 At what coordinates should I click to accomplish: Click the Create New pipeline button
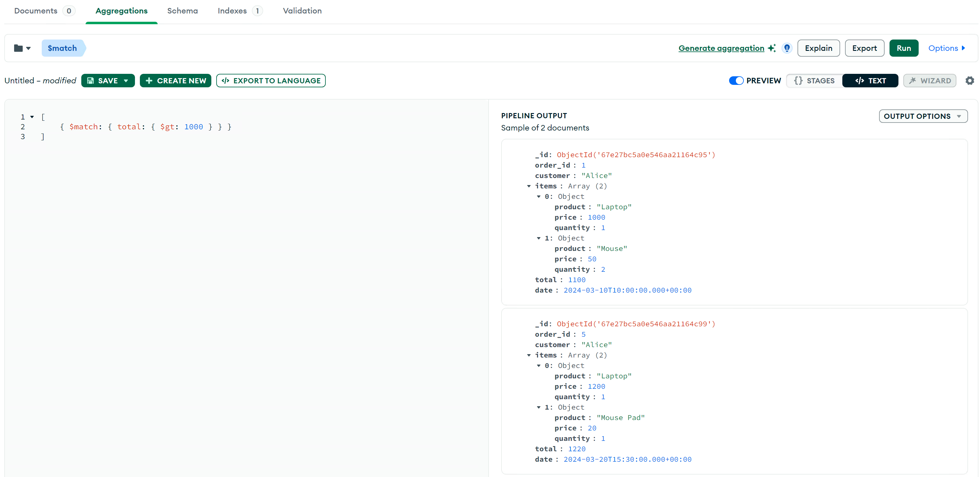[175, 81]
